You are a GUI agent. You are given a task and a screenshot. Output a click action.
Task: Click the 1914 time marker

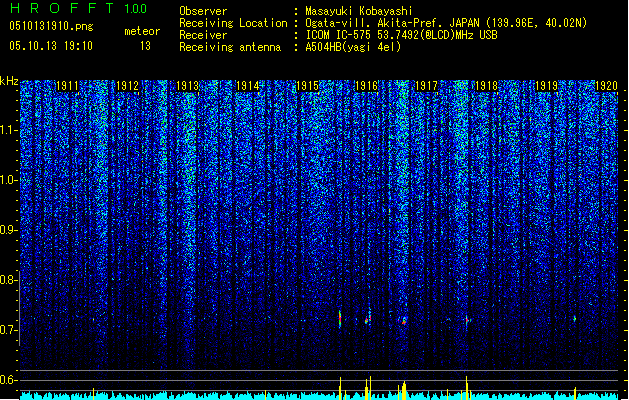coord(248,86)
